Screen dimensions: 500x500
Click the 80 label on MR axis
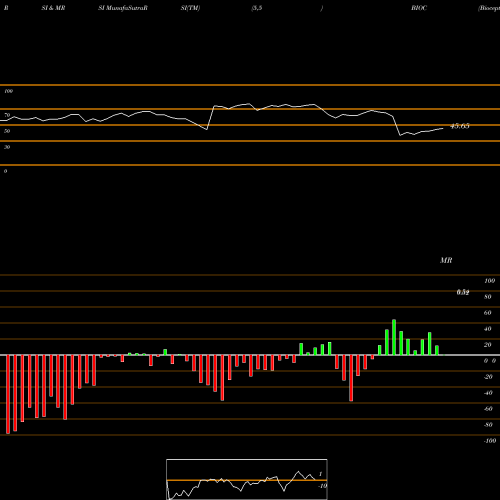tap(488, 297)
